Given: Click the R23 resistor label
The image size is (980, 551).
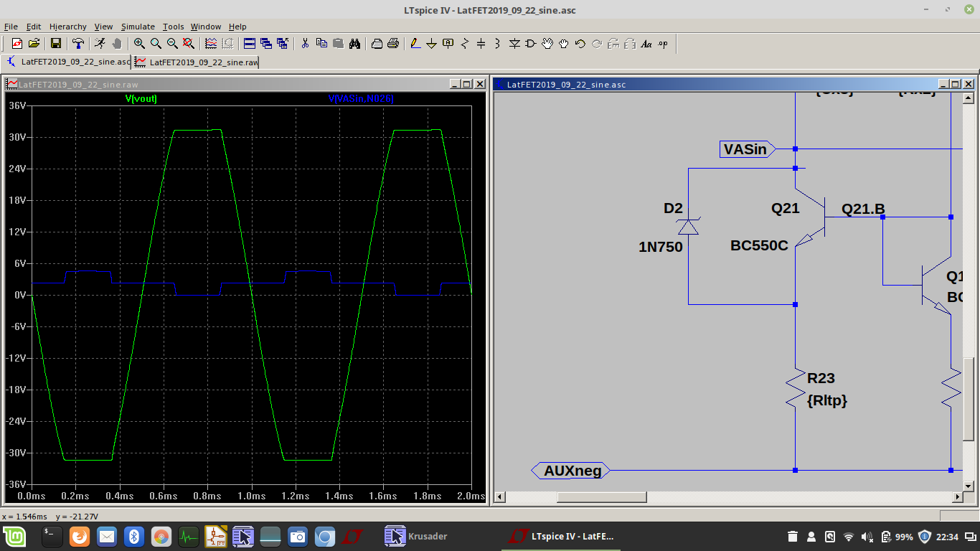Looking at the screenshot, I should [x=821, y=378].
